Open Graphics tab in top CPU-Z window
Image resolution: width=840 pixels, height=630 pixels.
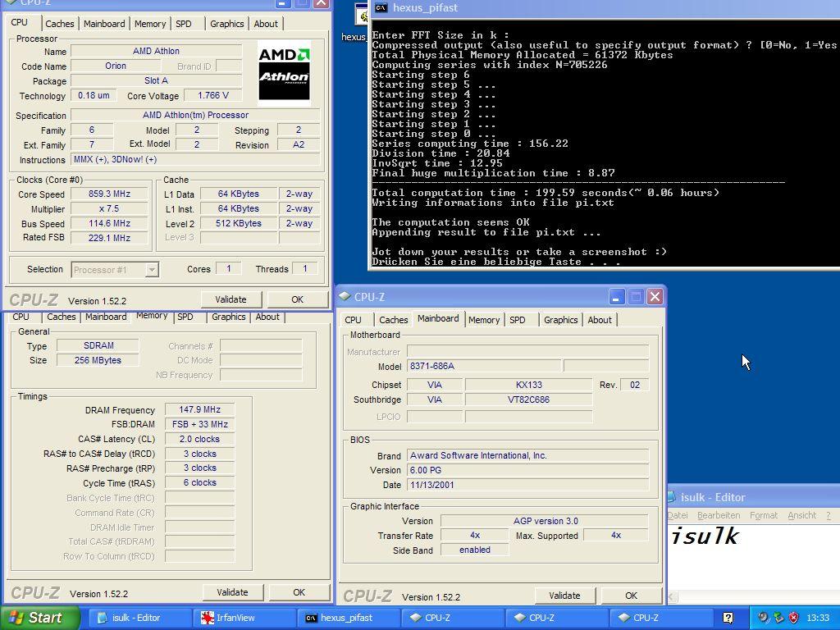click(226, 24)
